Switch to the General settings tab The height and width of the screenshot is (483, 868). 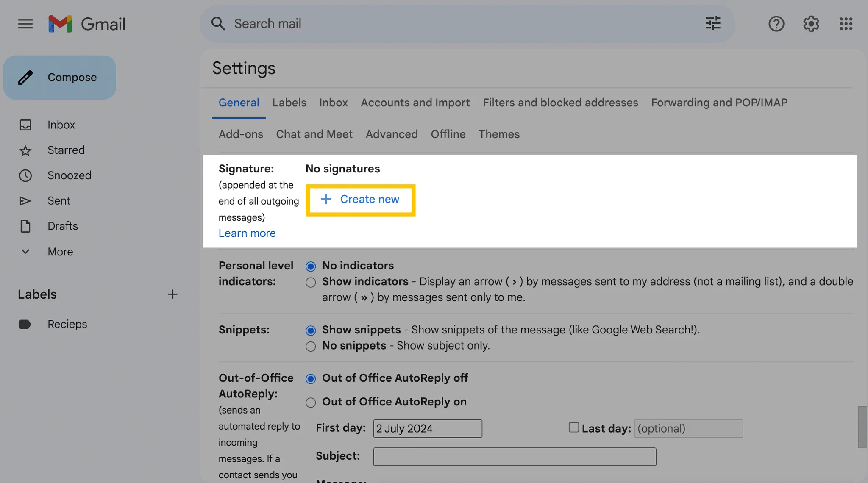(239, 103)
